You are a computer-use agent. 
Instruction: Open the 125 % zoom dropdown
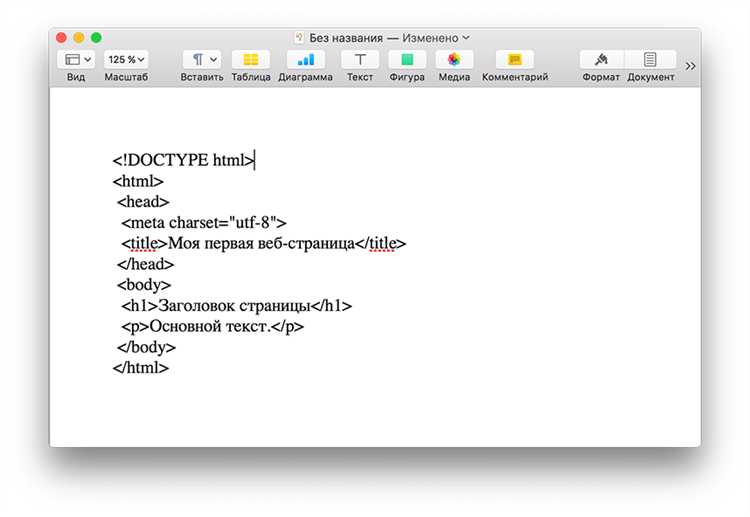click(126, 59)
